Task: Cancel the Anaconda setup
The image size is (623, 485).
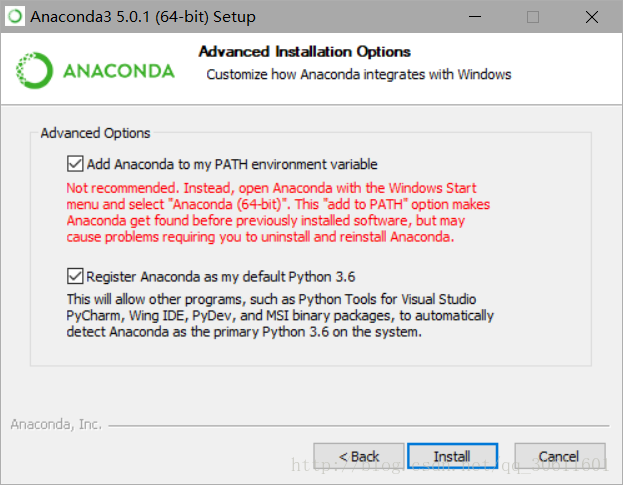Action: [559, 456]
